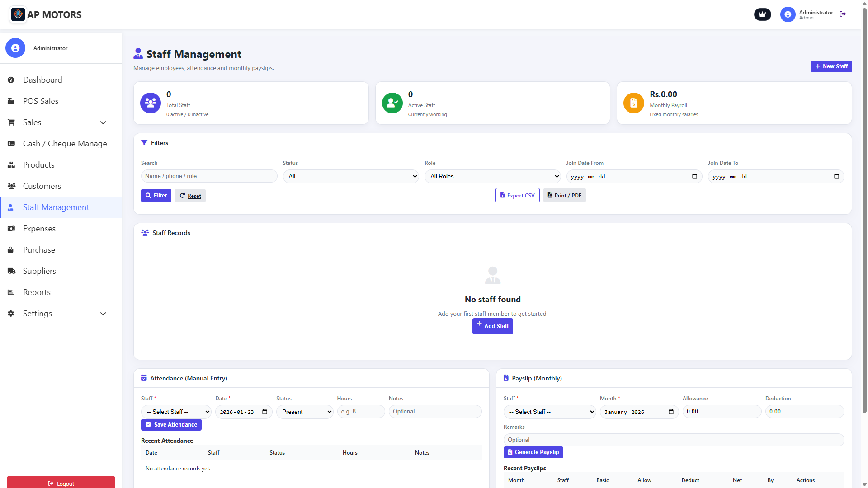Click the sign-out arrow icon beside Administrator
The height and width of the screenshot is (488, 868).
point(843,14)
